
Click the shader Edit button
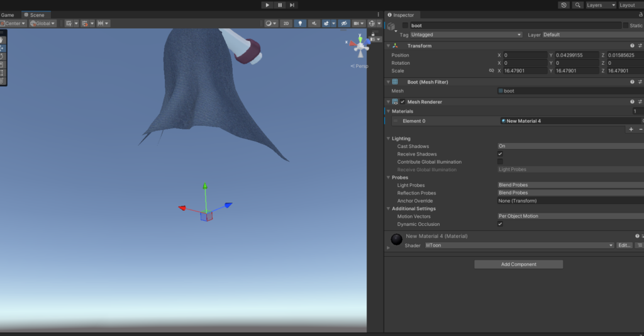(x=624, y=245)
